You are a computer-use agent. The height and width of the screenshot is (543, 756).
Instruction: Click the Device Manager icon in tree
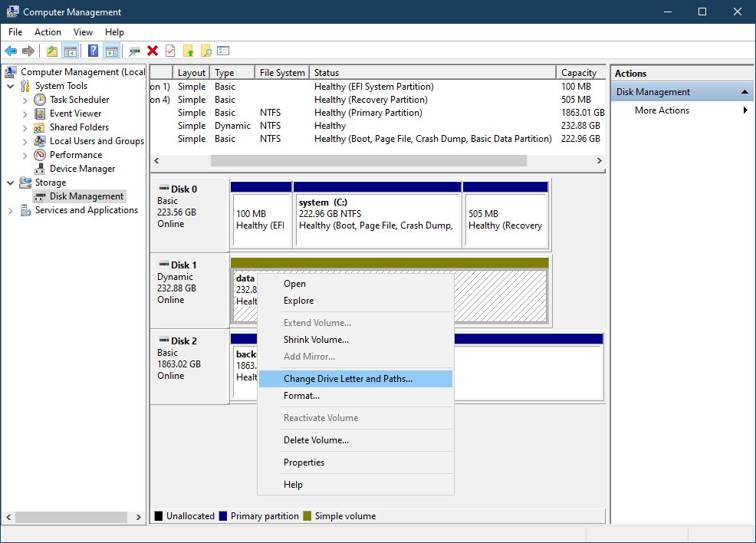tap(40, 169)
